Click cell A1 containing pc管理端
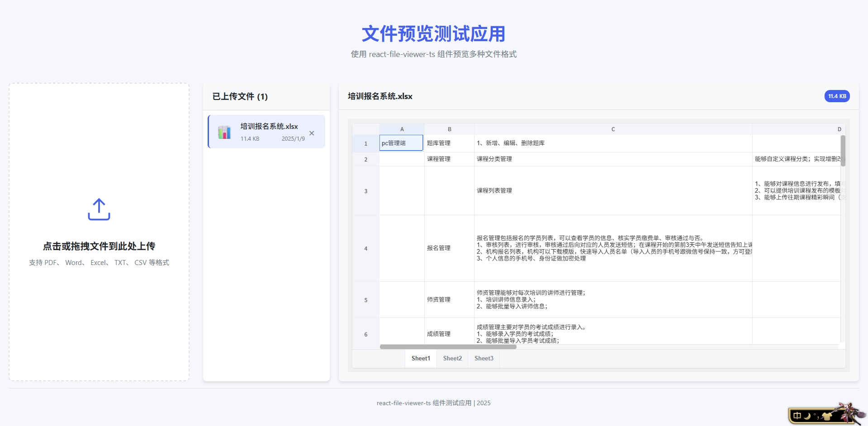Image resolution: width=868 pixels, height=426 pixels. [x=401, y=143]
